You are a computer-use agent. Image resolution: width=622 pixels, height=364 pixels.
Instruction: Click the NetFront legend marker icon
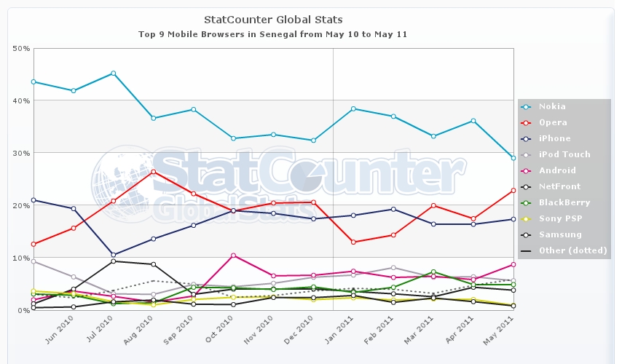(527, 186)
